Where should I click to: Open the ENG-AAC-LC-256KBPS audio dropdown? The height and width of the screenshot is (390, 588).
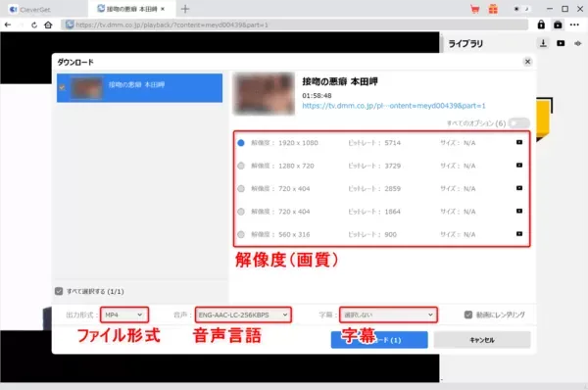click(x=243, y=315)
